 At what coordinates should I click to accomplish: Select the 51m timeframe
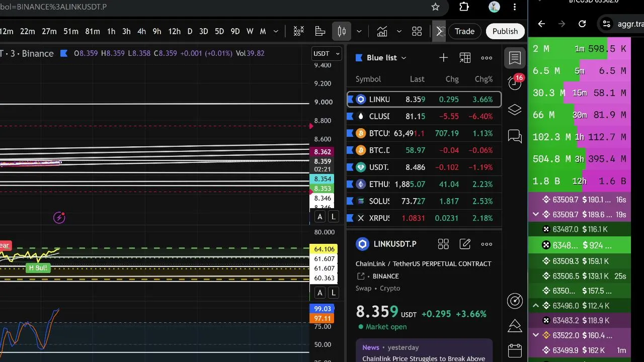tap(71, 31)
